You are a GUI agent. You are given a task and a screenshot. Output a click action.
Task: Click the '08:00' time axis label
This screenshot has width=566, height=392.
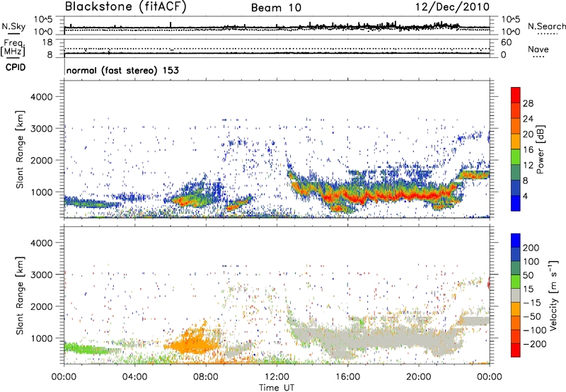click(206, 377)
